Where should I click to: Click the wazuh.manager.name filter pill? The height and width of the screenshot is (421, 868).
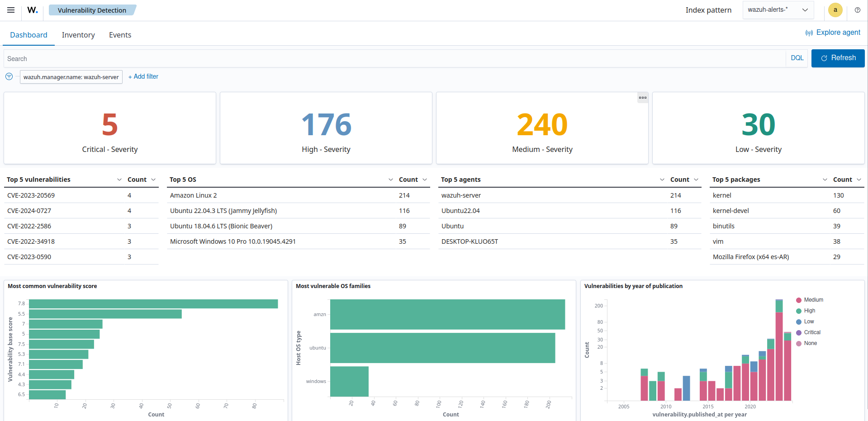71,77
